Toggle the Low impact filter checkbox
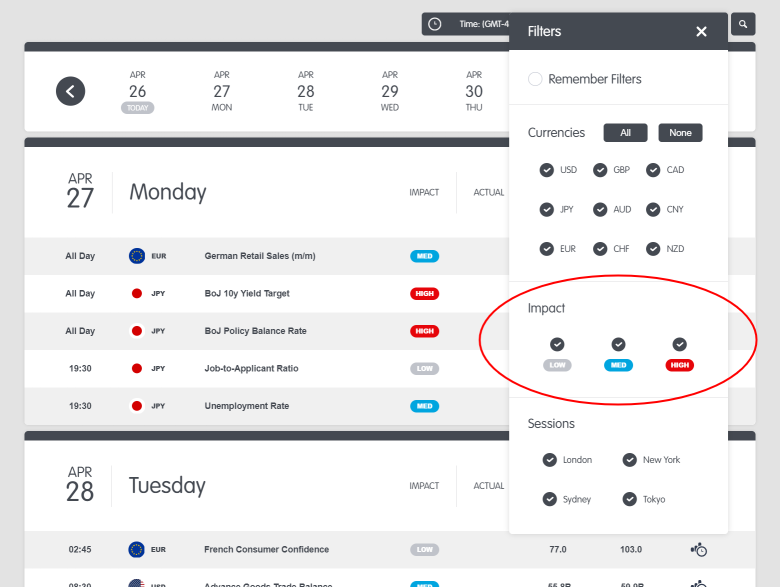 point(557,345)
